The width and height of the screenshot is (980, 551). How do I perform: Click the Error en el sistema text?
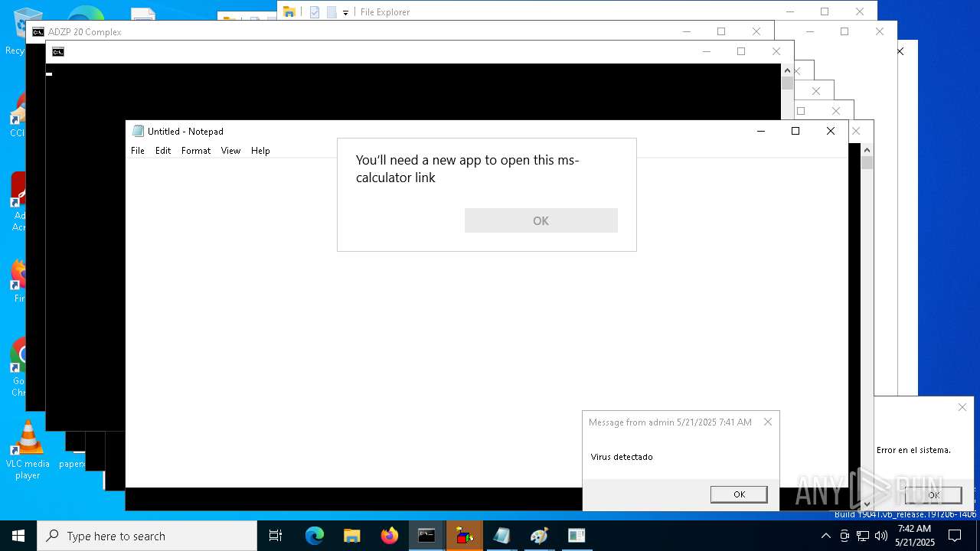(913, 450)
